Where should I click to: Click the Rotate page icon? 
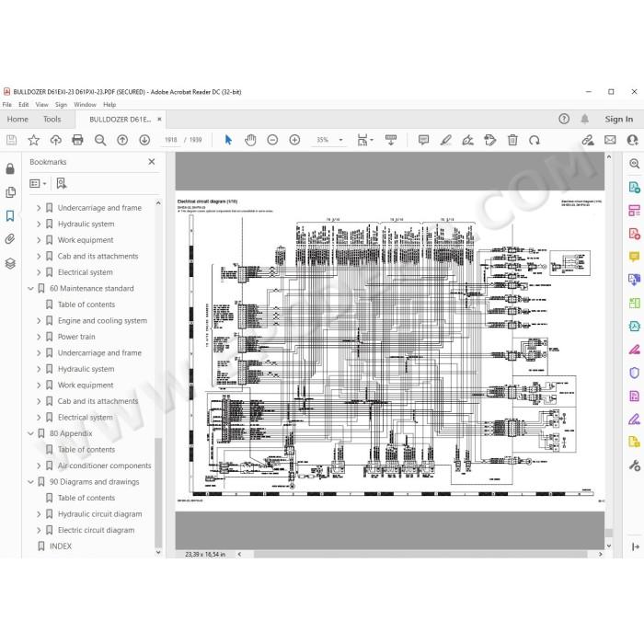[x=535, y=140]
